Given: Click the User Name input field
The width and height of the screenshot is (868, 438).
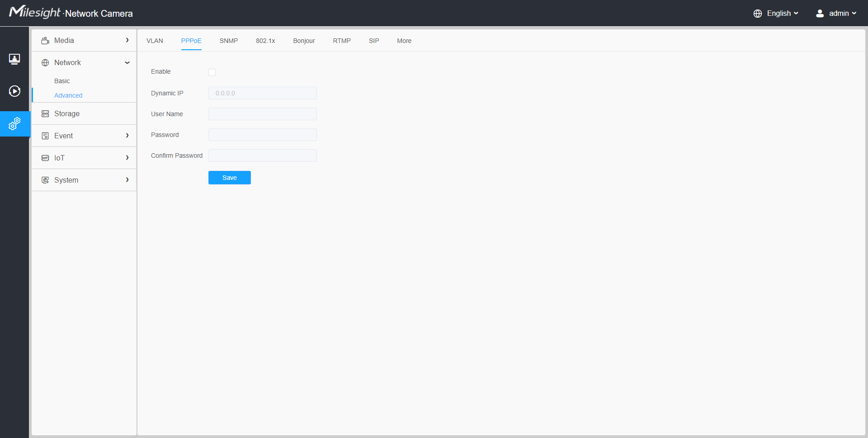Looking at the screenshot, I should (262, 114).
